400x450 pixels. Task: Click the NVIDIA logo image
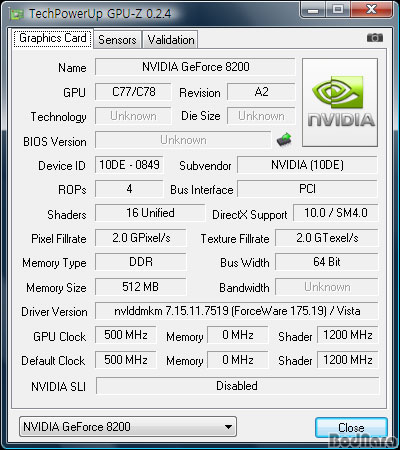[x=340, y=102]
